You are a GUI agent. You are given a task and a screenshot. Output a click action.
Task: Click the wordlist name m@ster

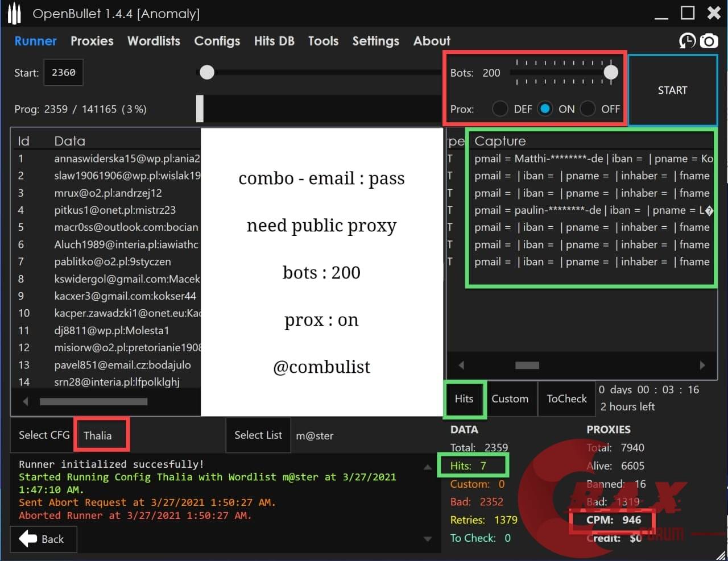[x=315, y=435]
